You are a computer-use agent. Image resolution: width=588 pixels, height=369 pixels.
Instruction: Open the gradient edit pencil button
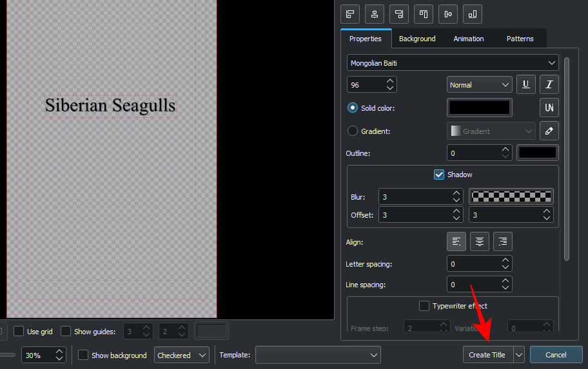tap(549, 131)
